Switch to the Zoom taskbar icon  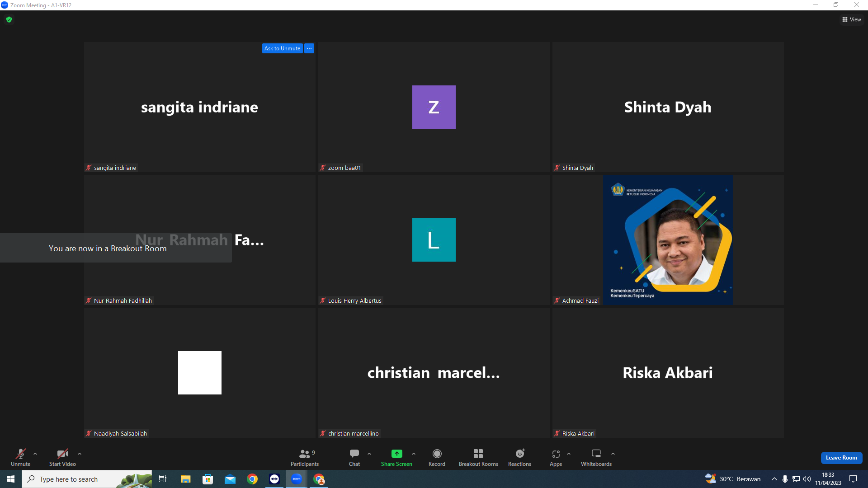pos(297,479)
